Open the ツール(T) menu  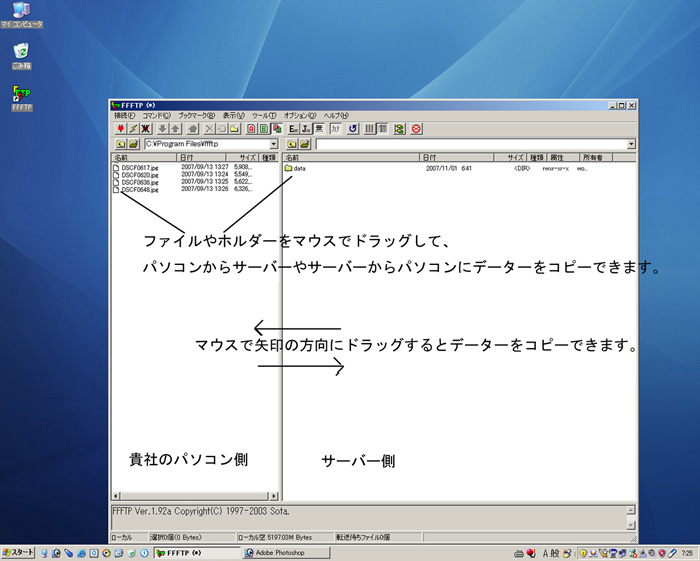coord(264,116)
